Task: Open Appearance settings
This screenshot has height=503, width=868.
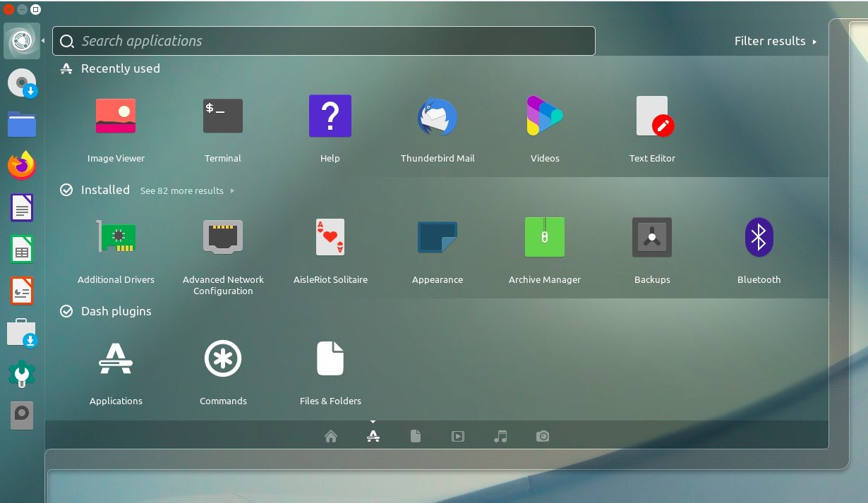Action: (x=438, y=237)
